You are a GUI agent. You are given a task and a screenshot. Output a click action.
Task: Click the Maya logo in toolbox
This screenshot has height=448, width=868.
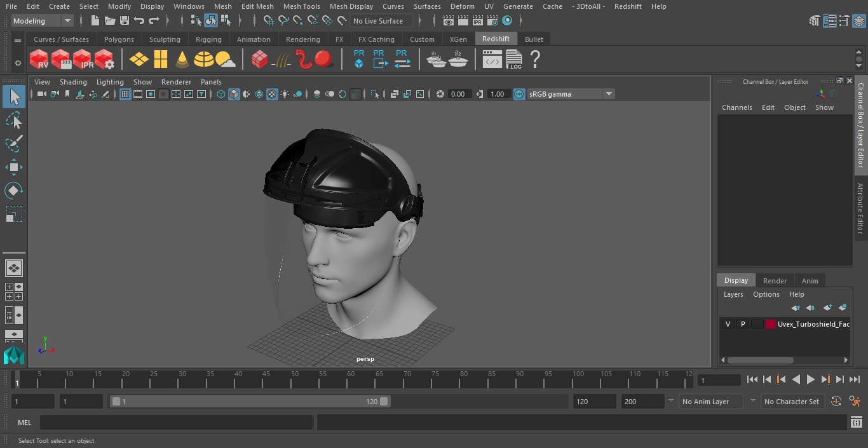pyautogui.click(x=14, y=355)
